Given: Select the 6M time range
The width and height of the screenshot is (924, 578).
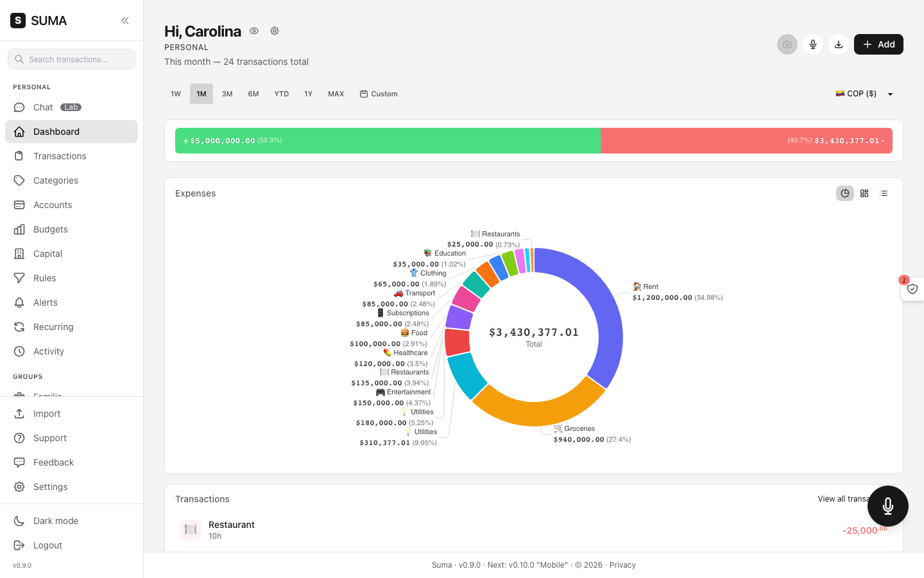Looking at the screenshot, I should coord(253,94).
